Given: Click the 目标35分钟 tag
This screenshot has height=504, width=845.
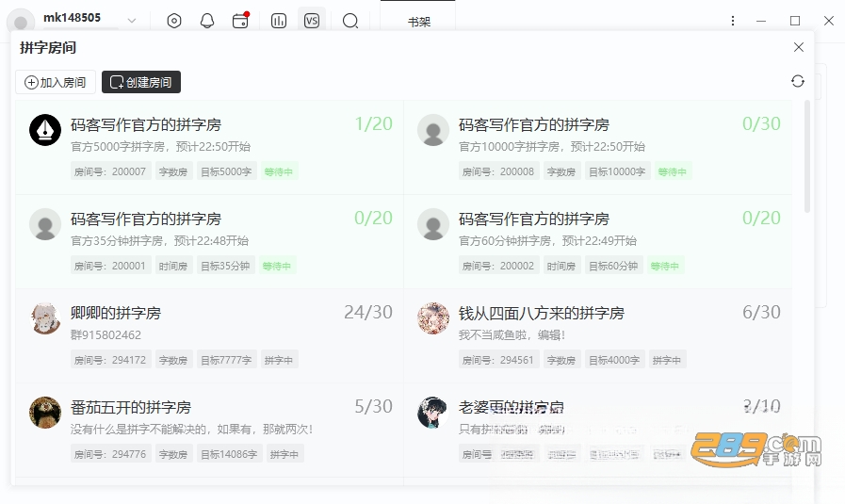Looking at the screenshot, I should 225,267.
